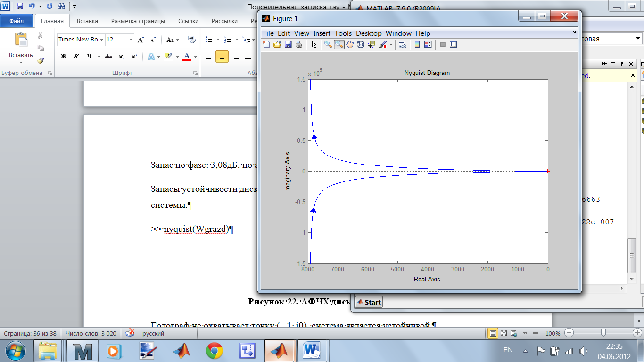The width and height of the screenshot is (644, 362).
Task: Open Help menu in Figure 1
Action: coord(423,33)
